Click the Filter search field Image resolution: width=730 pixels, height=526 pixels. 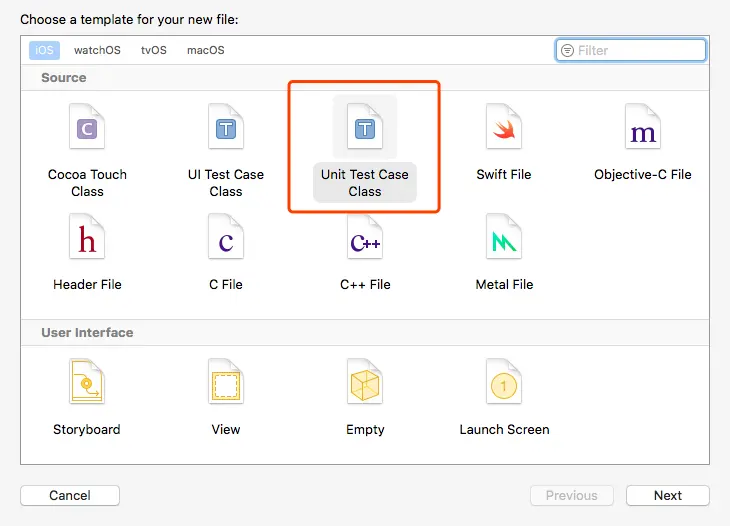[x=638, y=50]
